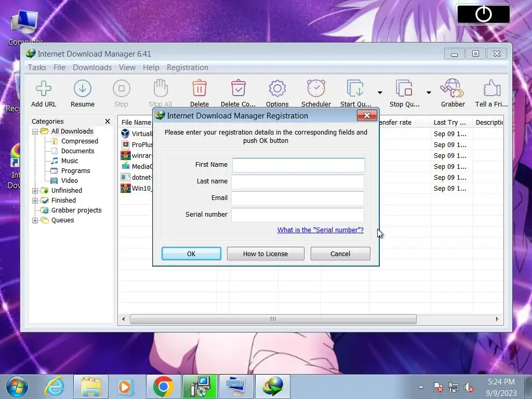Open Stop Queue dropdown arrow

tap(429, 92)
